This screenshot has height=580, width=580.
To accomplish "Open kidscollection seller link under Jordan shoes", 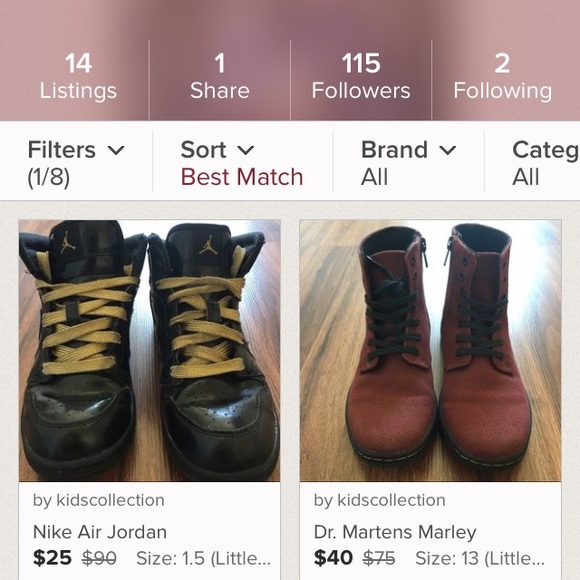I will coord(99,500).
